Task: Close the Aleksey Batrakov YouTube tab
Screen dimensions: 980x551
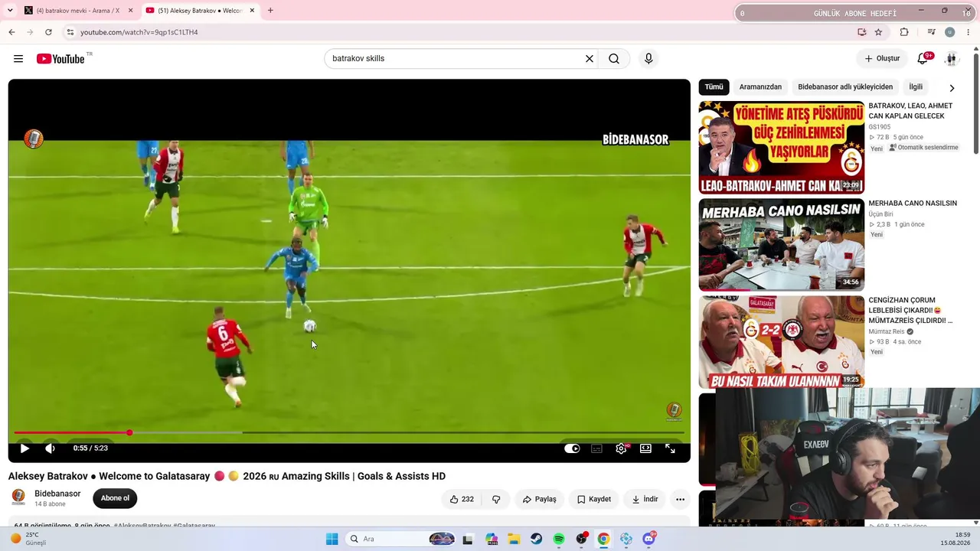Action: 253,11
